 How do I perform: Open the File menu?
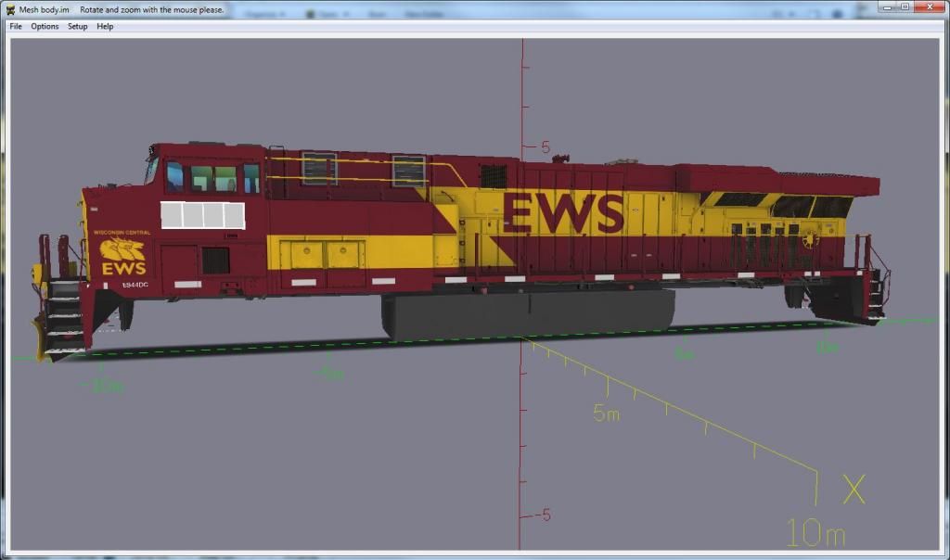click(16, 27)
